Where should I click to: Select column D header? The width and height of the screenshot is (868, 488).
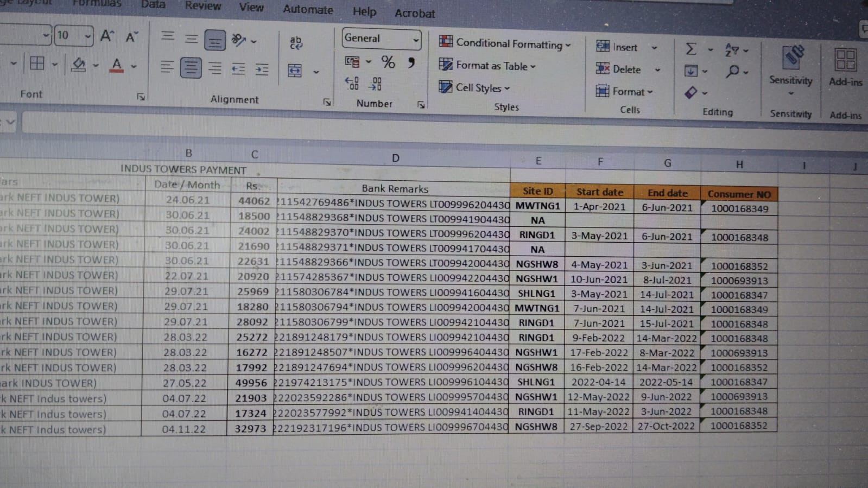pos(395,158)
